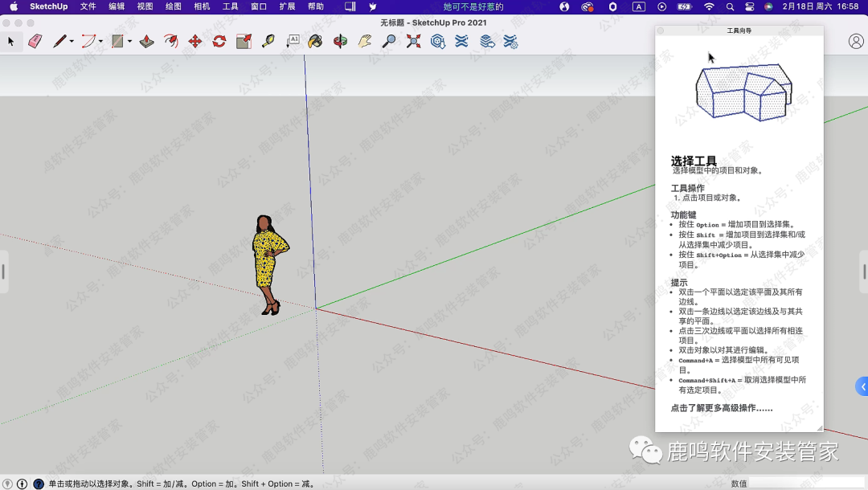Select the Paint Bucket tool
Viewport: 868px width, 490px height.
click(x=315, y=41)
